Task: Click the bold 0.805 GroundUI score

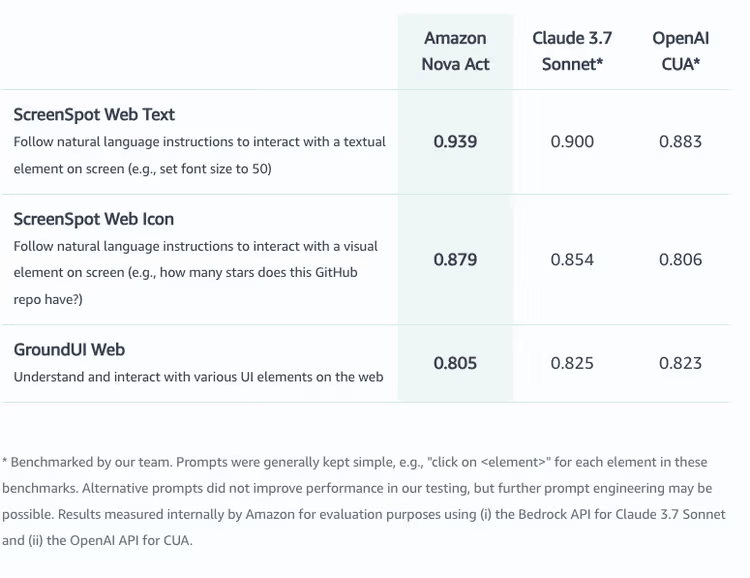Action: point(455,363)
